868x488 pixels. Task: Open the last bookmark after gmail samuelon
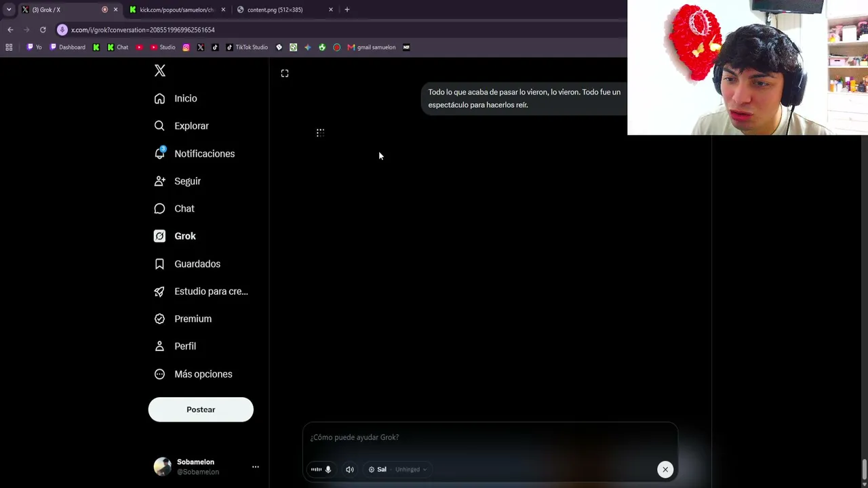[x=406, y=47]
